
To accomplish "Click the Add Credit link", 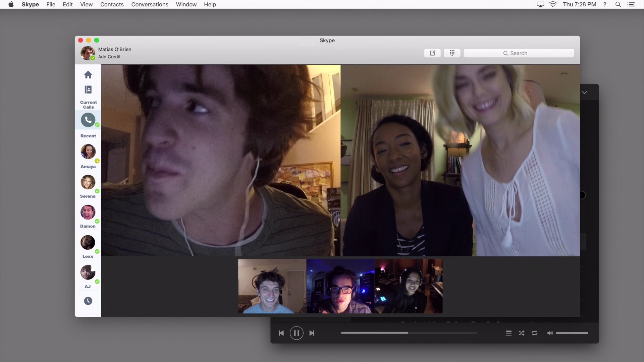I will tap(109, 57).
